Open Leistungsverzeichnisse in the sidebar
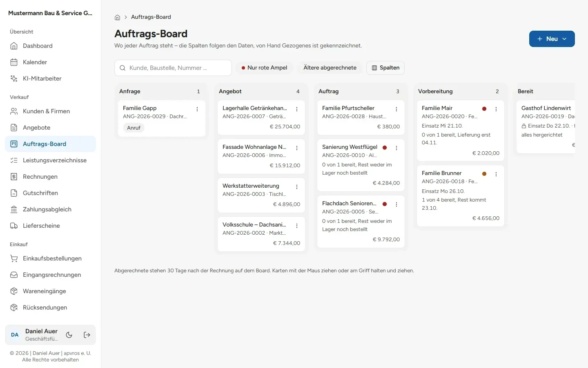The image size is (588, 368). [x=51, y=160]
